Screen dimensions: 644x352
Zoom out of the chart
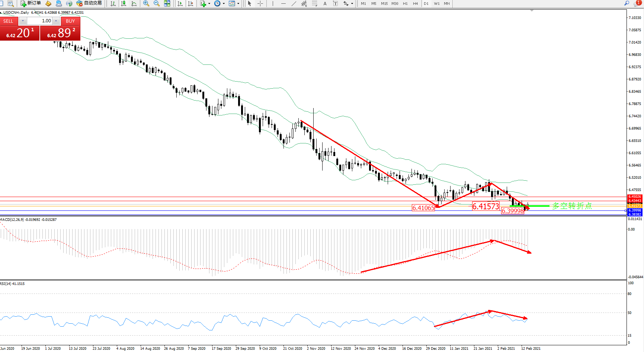click(157, 3)
